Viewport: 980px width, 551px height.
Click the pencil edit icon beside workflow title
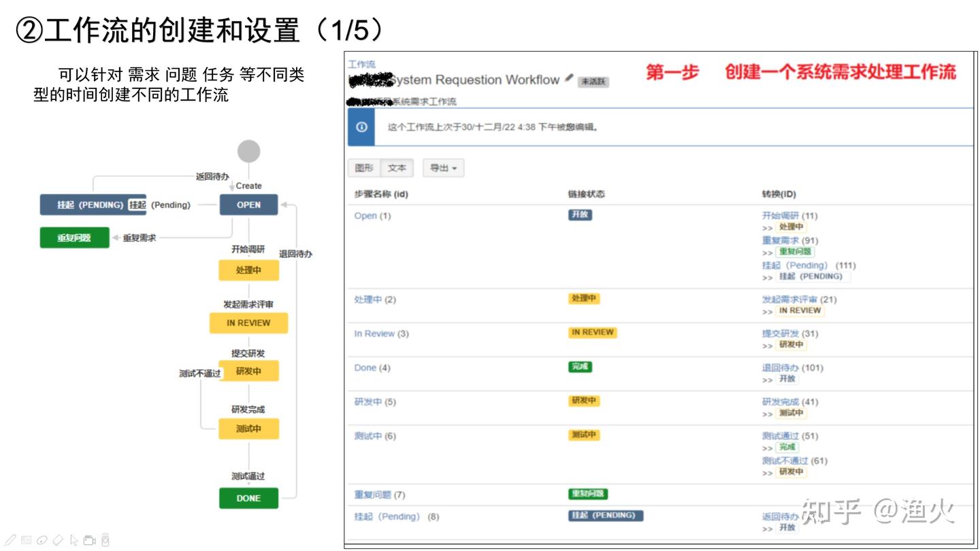tap(569, 78)
